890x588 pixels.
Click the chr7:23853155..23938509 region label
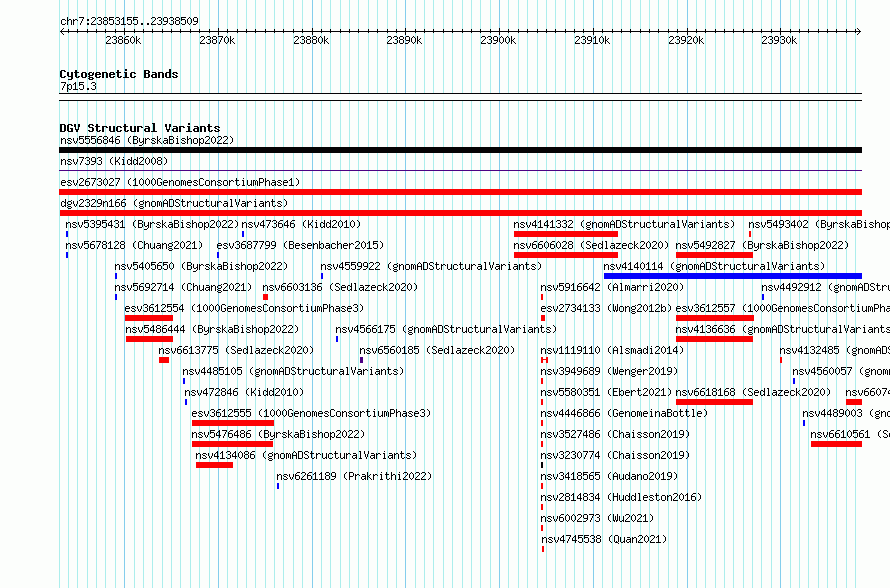click(x=129, y=22)
